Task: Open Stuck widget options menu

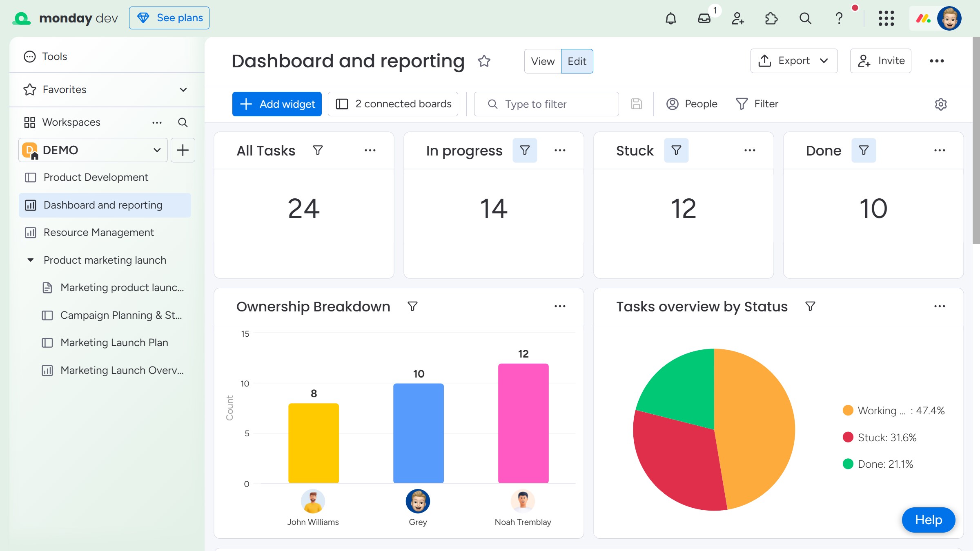Action: [x=750, y=150]
